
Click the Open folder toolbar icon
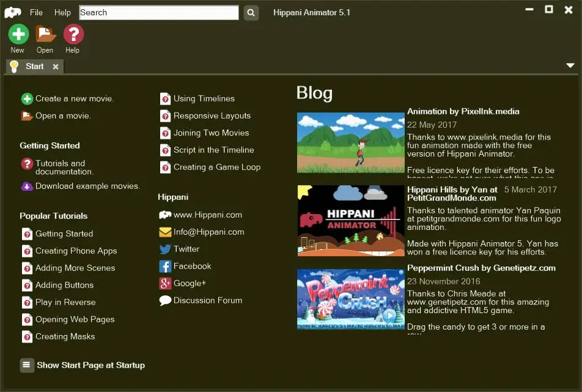click(45, 34)
